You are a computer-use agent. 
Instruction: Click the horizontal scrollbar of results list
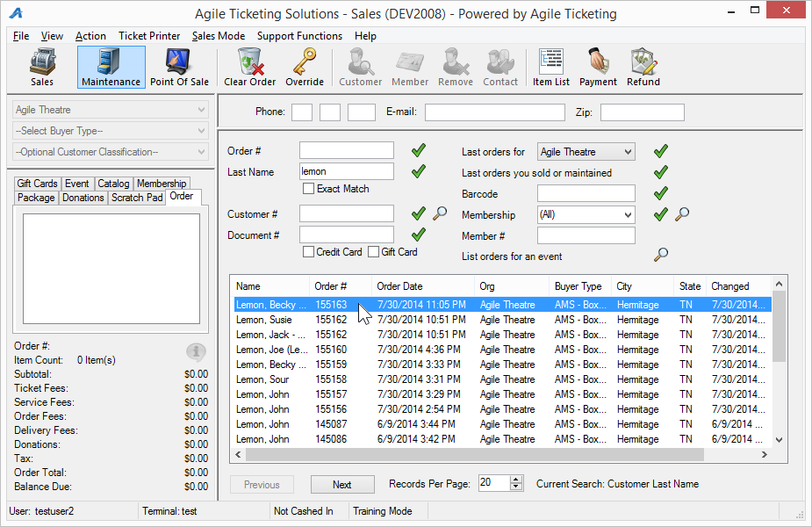click(x=475, y=454)
